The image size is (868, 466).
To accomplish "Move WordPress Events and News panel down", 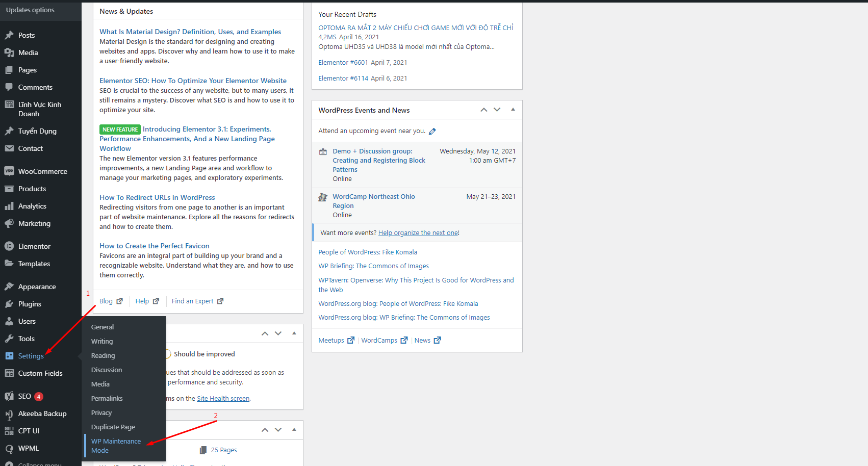I will point(497,110).
